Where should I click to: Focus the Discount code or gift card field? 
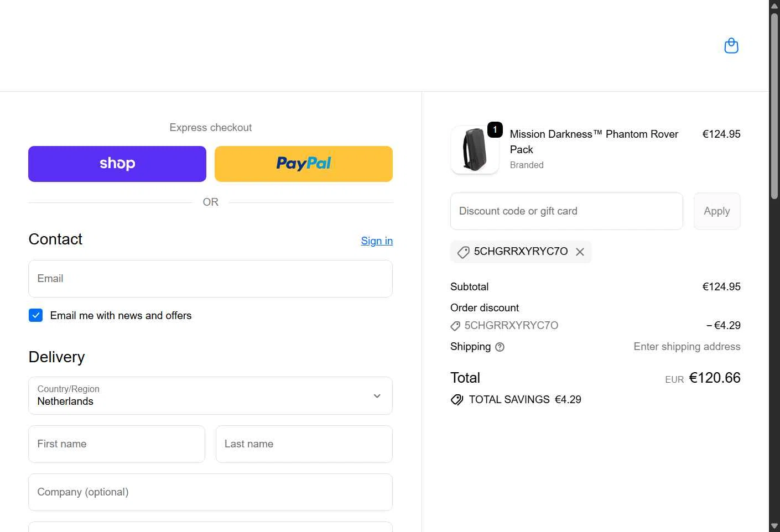[x=566, y=211]
